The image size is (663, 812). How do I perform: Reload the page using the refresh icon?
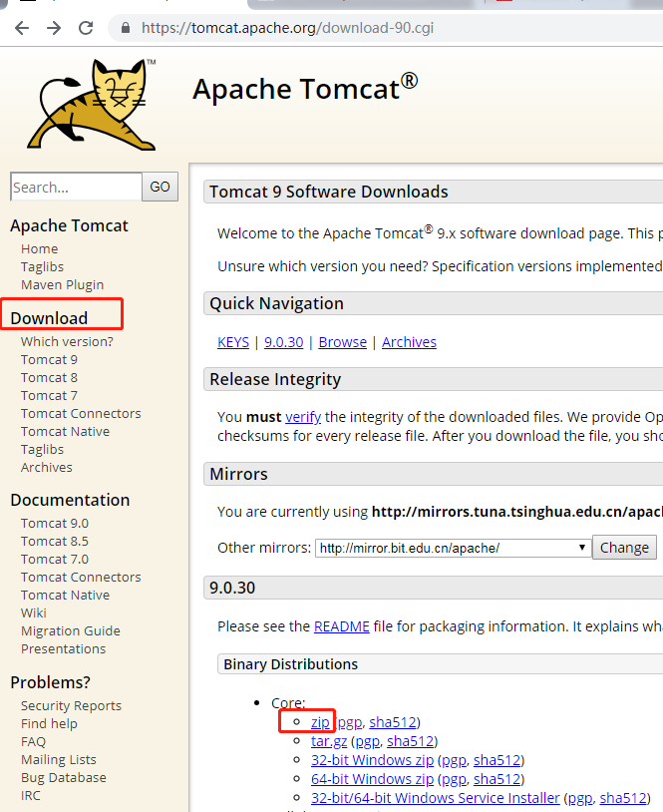(x=85, y=28)
